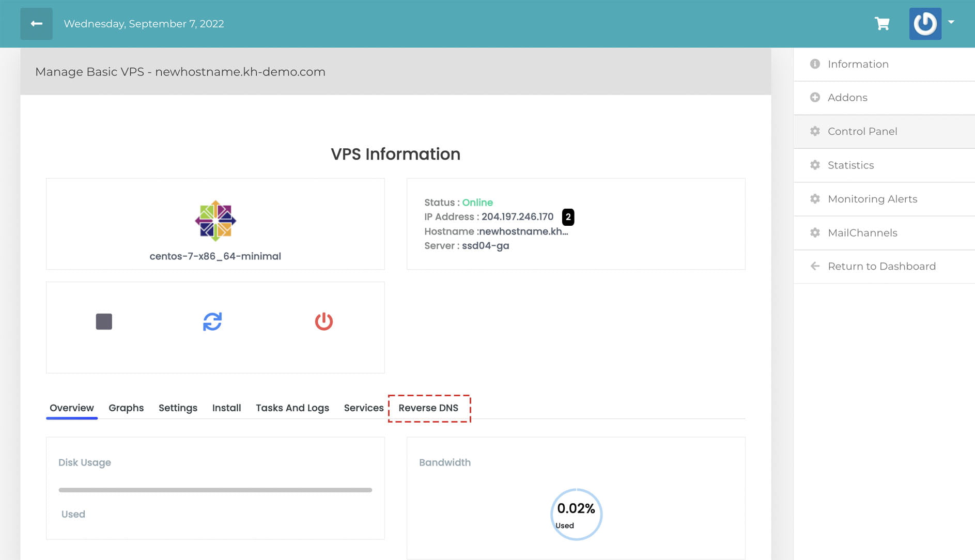Click the badge showing 2 next to IP Address

[567, 217]
